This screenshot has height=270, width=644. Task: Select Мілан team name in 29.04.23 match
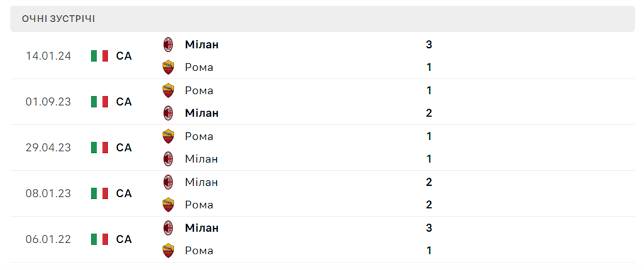click(x=201, y=159)
